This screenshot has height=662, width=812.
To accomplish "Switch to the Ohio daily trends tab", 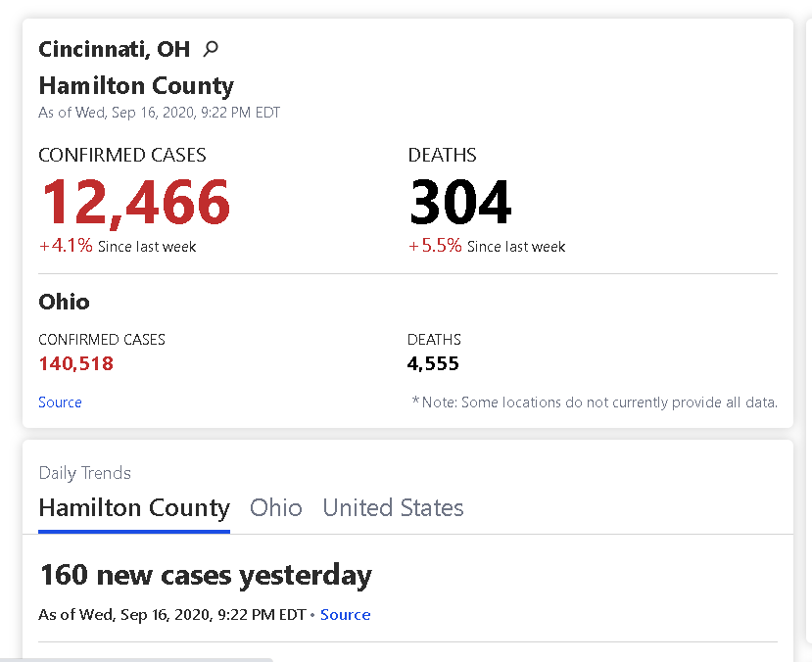I will pyautogui.click(x=275, y=507).
